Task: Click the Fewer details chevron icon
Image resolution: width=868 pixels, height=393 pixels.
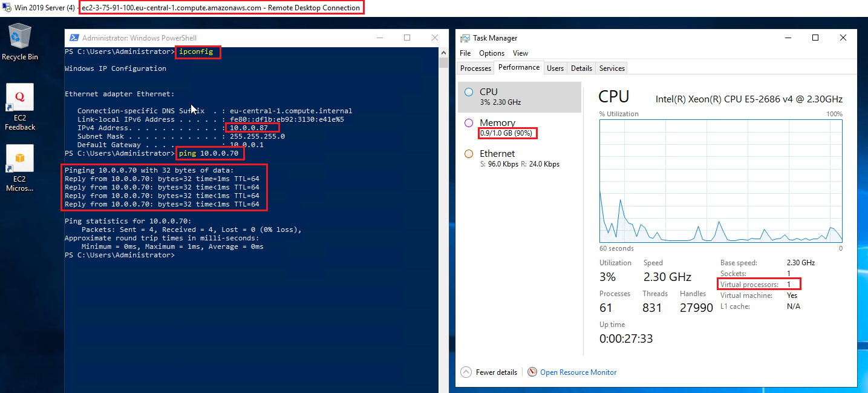Action: click(x=466, y=372)
